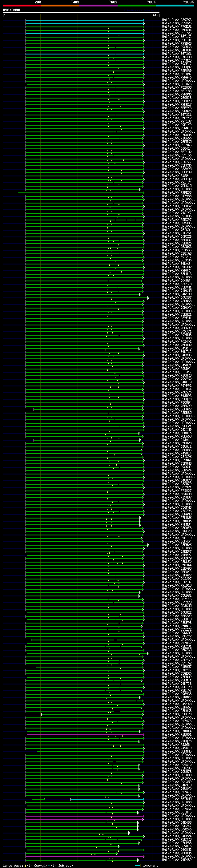The image size is (197, 868).
Task: Select hit label UniRef100_Q56FH3
Action: [177, 507]
